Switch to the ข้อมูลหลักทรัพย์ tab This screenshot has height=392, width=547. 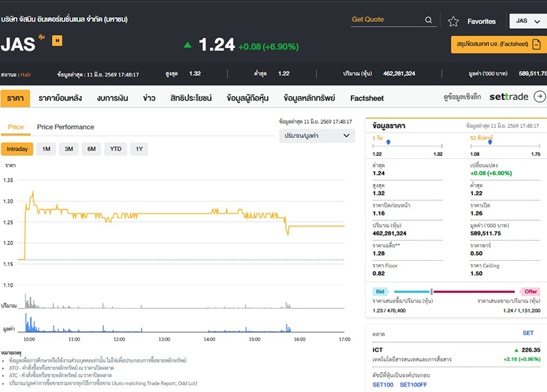point(309,98)
